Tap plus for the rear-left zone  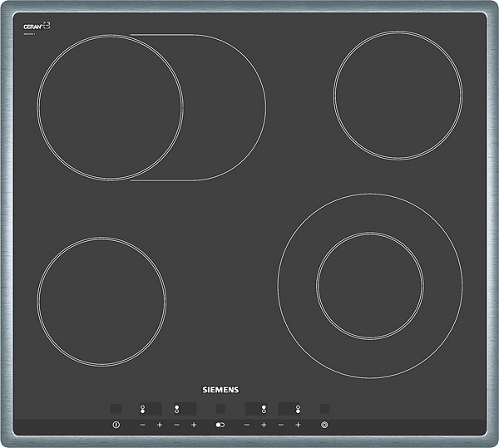point(194,425)
